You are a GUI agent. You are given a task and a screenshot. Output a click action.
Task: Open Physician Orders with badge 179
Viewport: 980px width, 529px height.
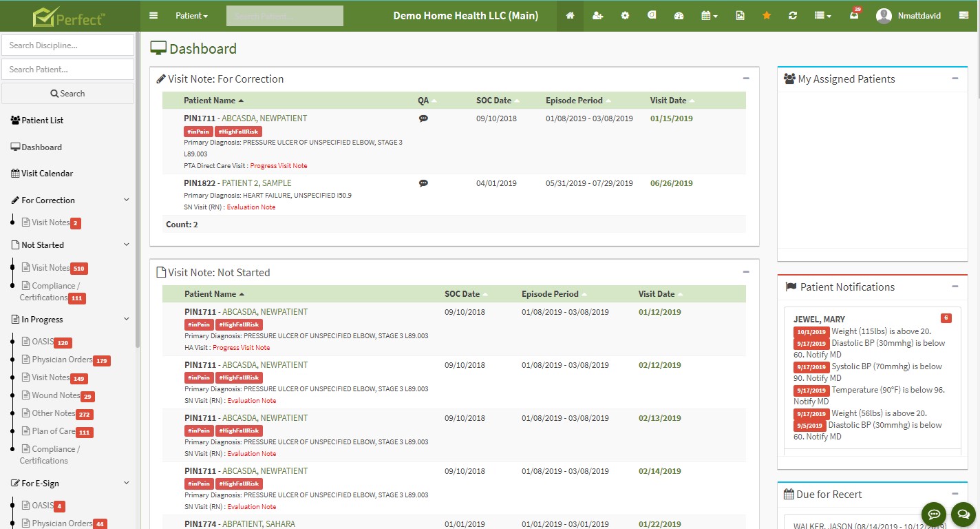pyautogui.click(x=66, y=360)
